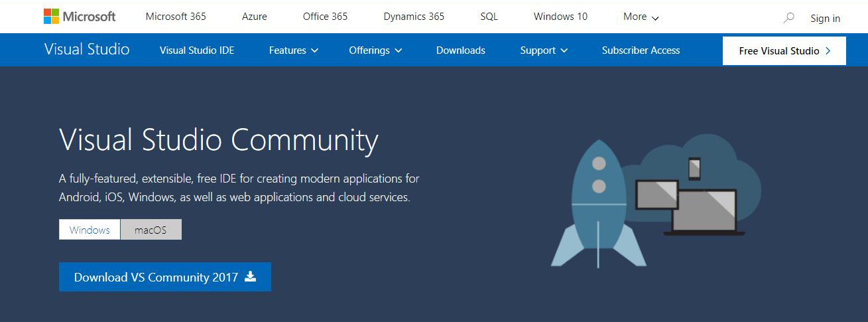Open Office 365 navigation item
This screenshot has height=322, width=868.
point(325,17)
